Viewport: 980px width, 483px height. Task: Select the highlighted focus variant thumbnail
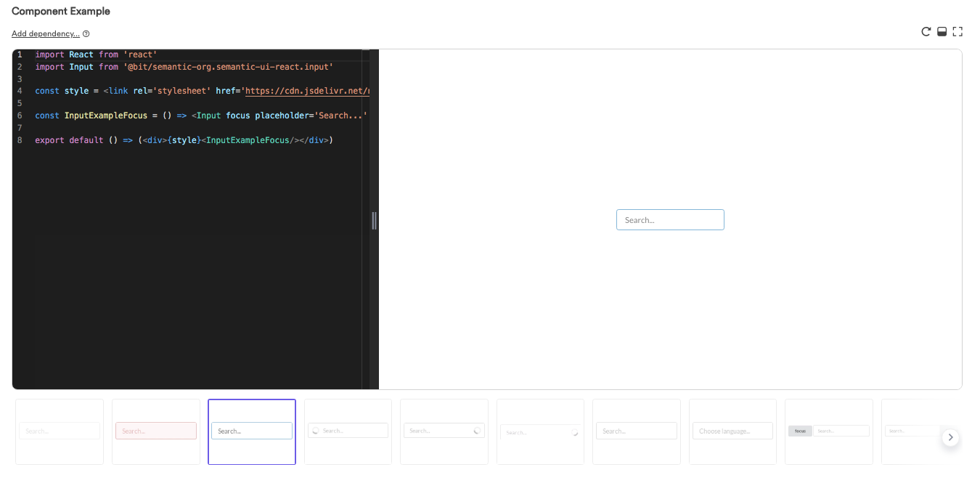(251, 431)
